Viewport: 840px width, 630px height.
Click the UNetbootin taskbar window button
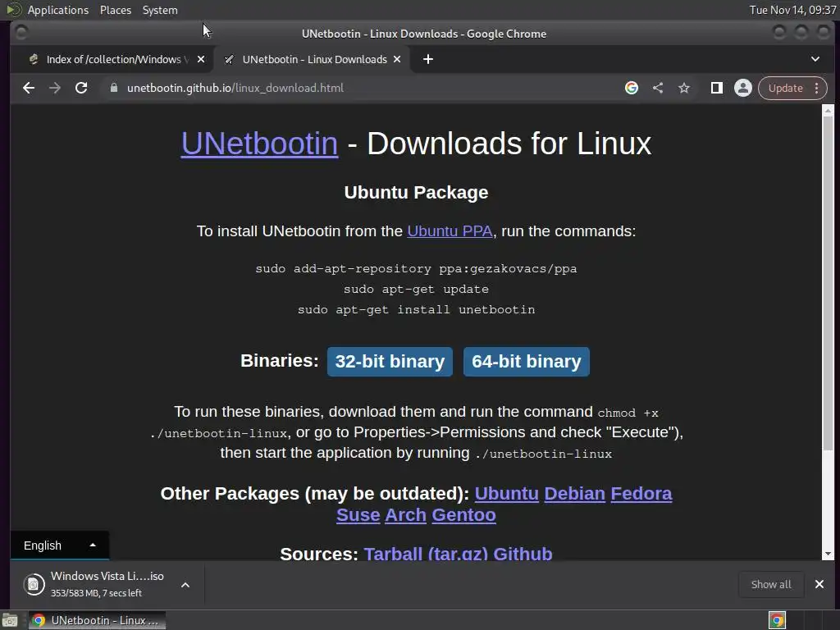coord(97,620)
